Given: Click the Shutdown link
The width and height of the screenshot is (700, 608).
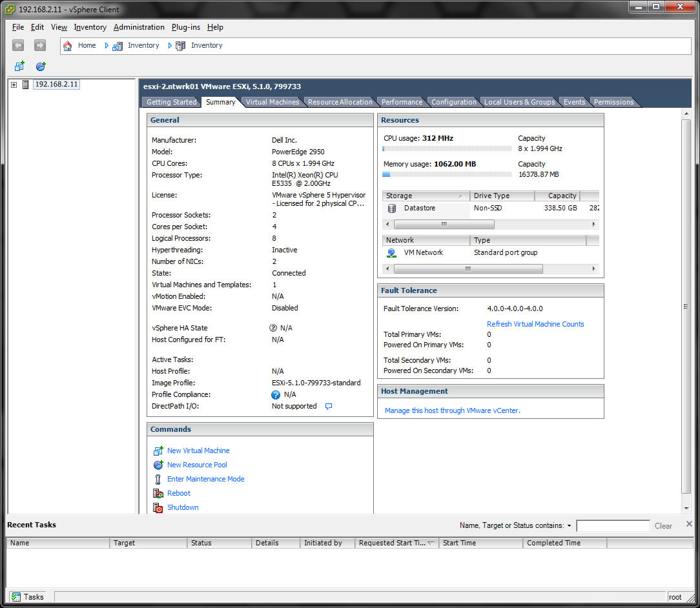Looking at the screenshot, I should pos(183,507).
